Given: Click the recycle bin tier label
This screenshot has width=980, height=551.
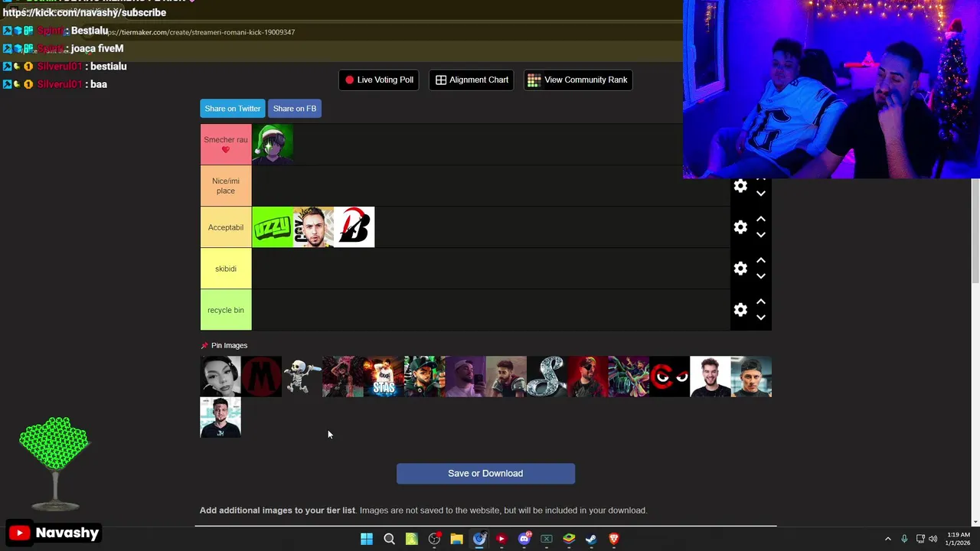Looking at the screenshot, I should coord(226,310).
